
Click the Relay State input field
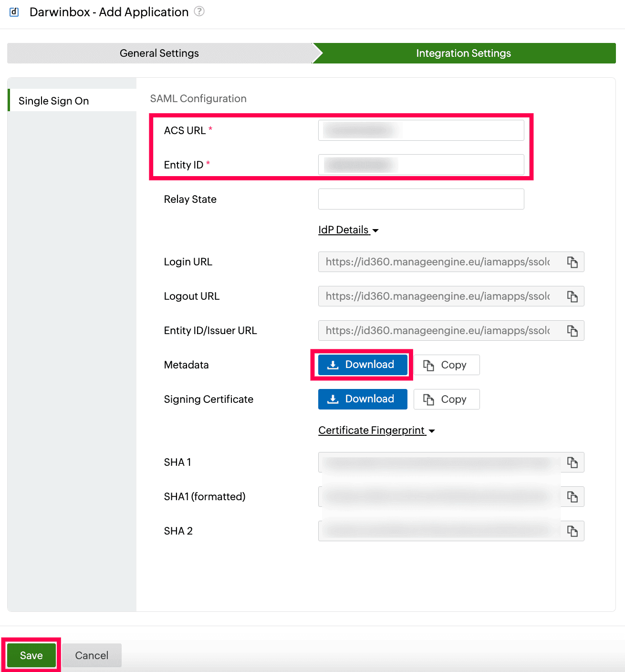(x=421, y=199)
